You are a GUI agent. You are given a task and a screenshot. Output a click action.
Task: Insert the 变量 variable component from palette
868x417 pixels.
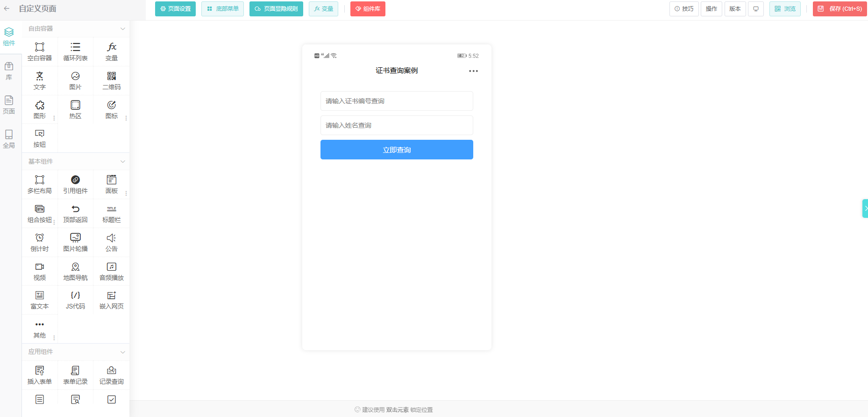tap(111, 52)
